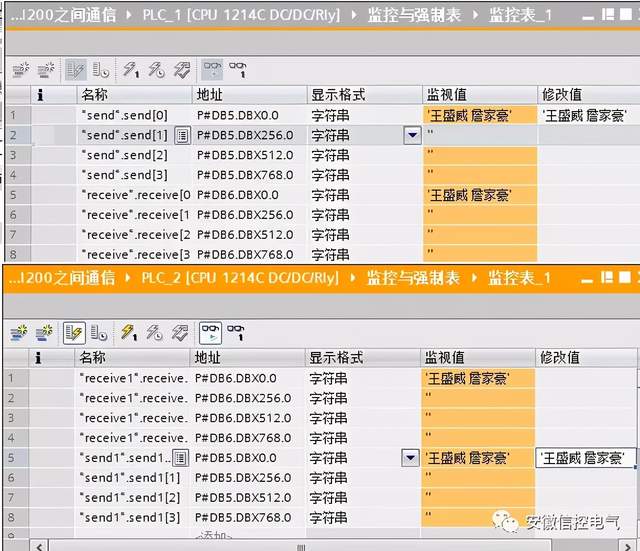Click 'Enable peripheral outputs' icon in PLC_1 toolbar
Viewport: 640px width, 551px height.
(x=180, y=70)
